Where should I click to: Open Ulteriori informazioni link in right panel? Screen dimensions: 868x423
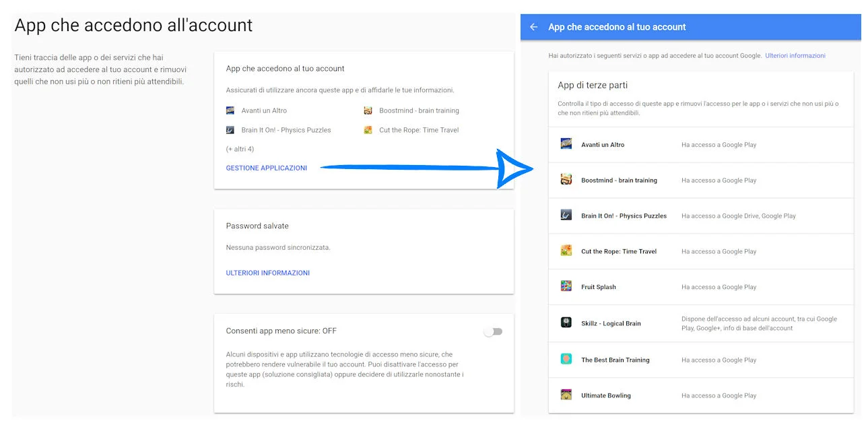pos(795,56)
